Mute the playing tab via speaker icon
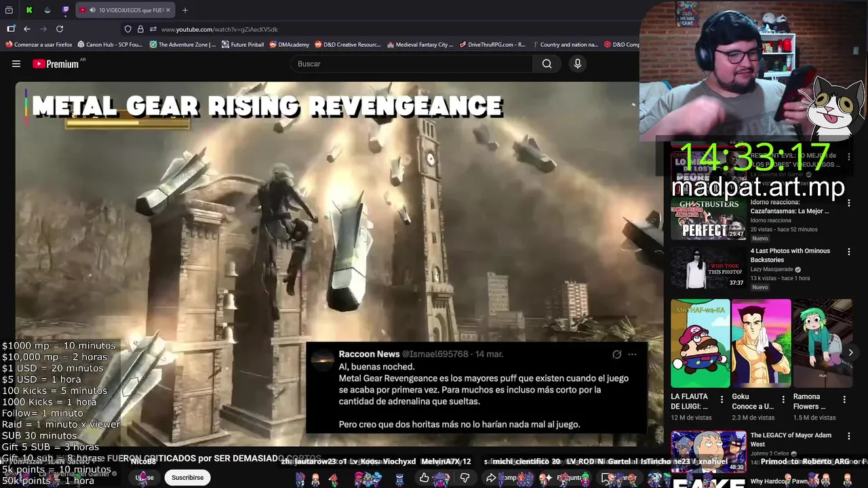868x488 pixels. click(x=92, y=10)
